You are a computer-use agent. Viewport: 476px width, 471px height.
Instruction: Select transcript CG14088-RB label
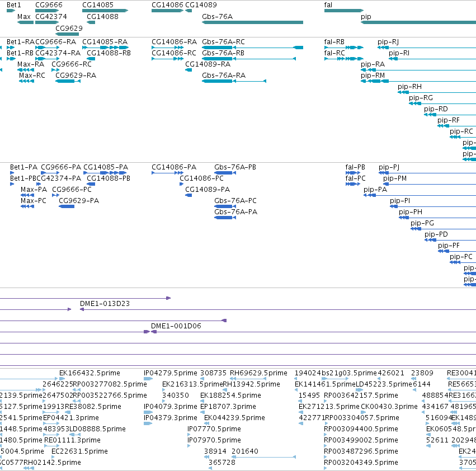(109, 53)
